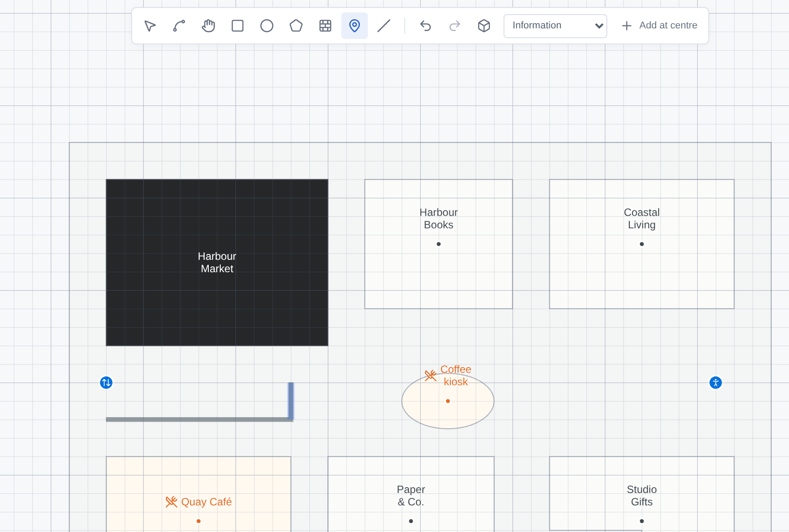The height and width of the screenshot is (532, 789).
Task: Pick the rectangle shape tool
Action: (x=238, y=26)
